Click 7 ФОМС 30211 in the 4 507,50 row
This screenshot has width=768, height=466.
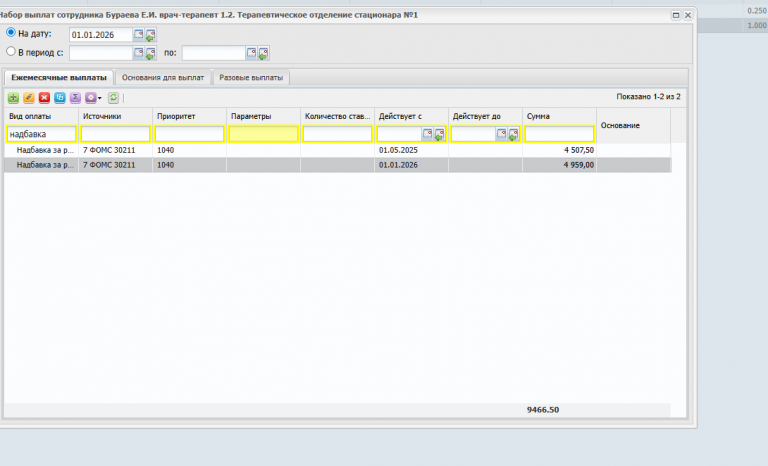click(109, 150)
